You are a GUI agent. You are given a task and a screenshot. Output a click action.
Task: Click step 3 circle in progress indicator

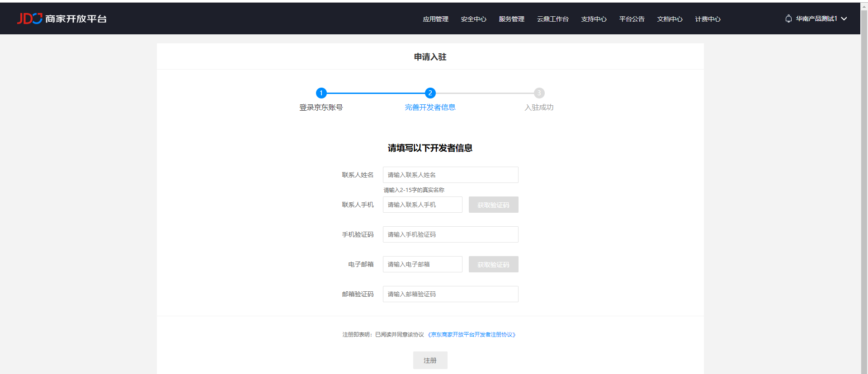539,93
